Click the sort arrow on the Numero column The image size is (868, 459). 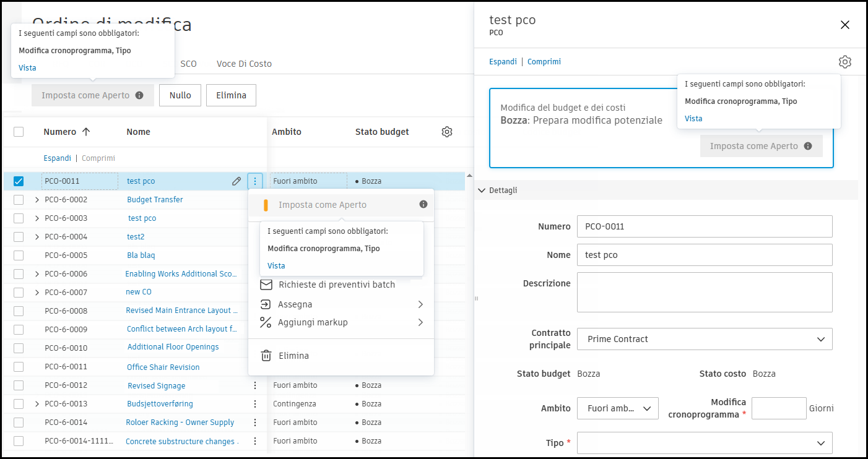[85, 131]
